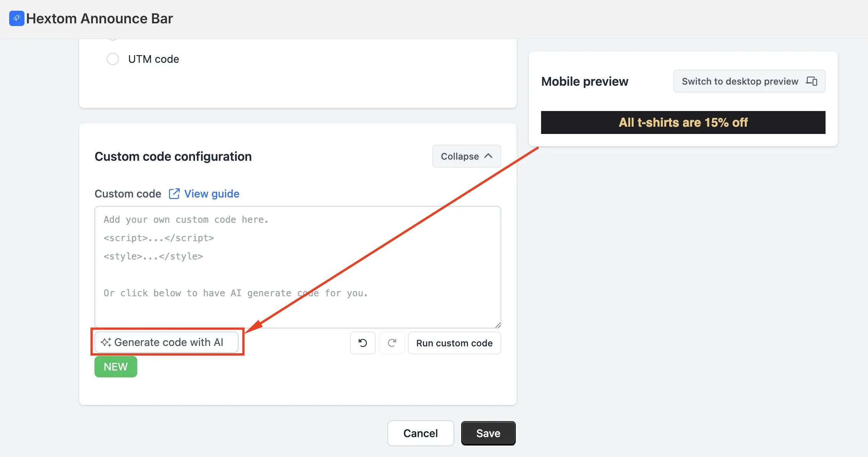868x457 pixels.
Task: Open the View guide link
Action: [x=211, y=194]
